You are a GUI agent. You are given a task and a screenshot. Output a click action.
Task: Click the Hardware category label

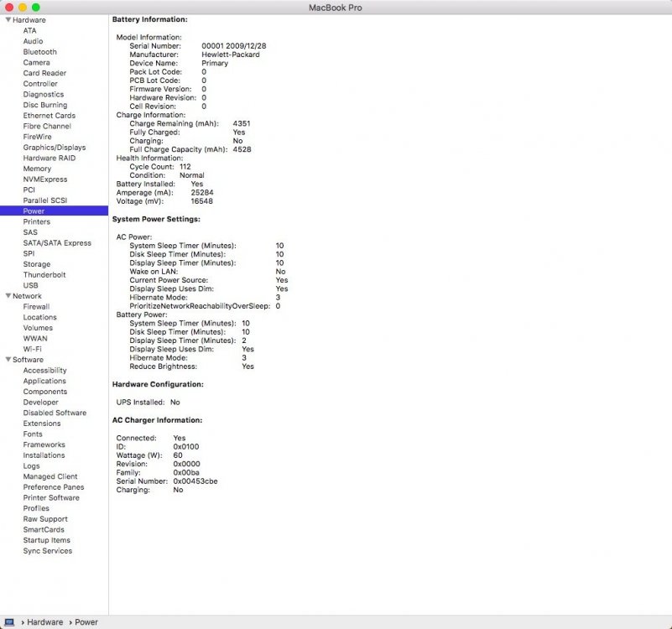click(29, 20)
